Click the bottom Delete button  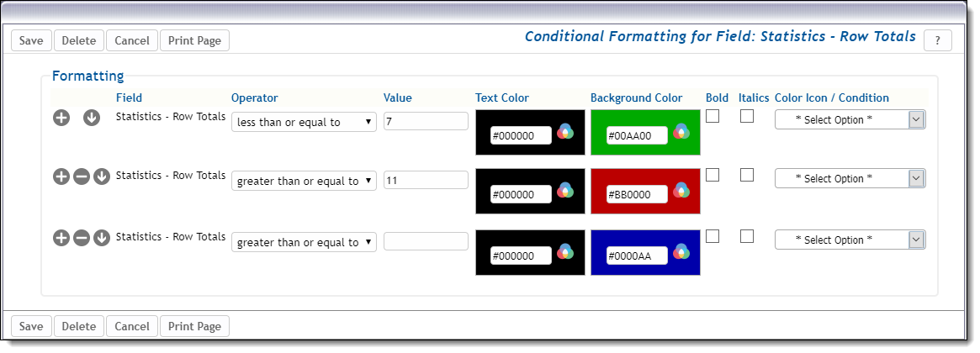(79, 326)
